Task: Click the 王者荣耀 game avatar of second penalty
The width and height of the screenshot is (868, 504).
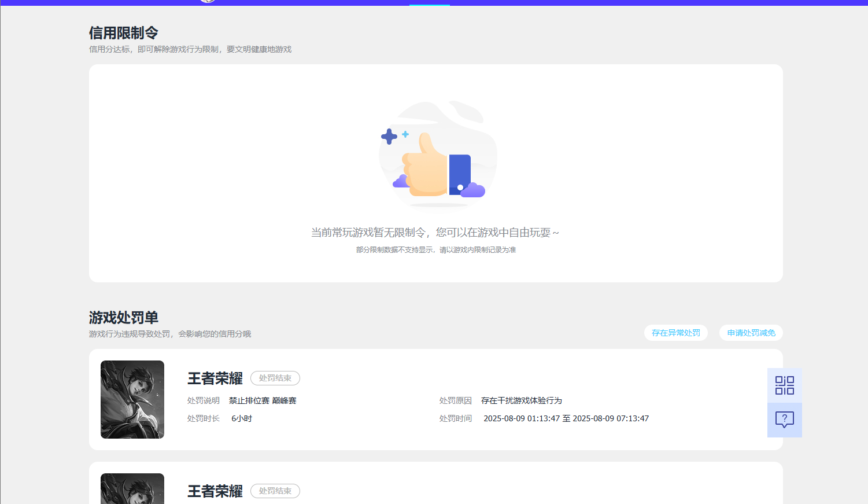Action: point(132,492)
